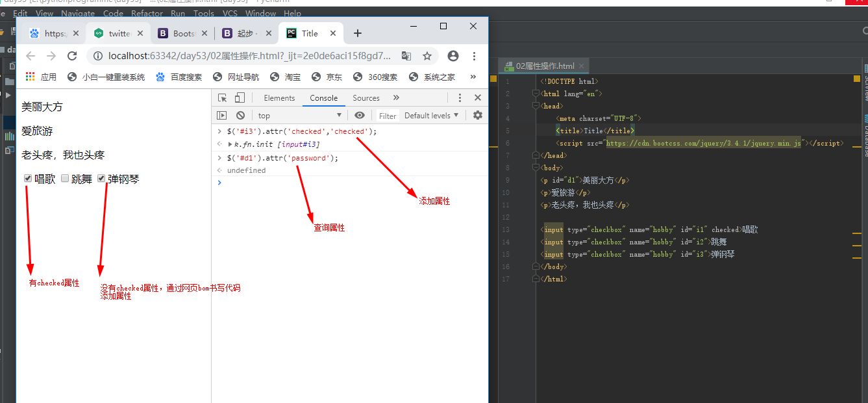Close the DevTools panel
The image size is (868, 403).
[x=478, y=97]
